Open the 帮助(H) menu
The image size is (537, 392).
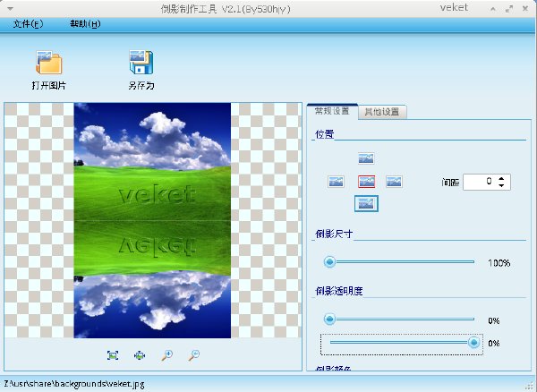85,23
